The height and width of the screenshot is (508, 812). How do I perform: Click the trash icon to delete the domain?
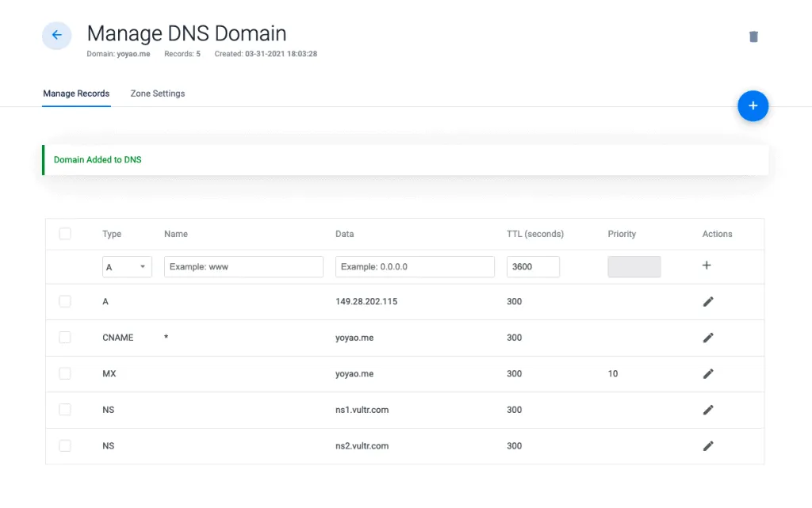coord(753,36)
